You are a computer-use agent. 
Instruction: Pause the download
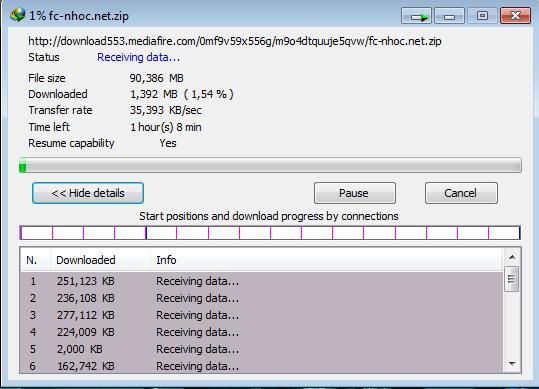pos(355,193)
